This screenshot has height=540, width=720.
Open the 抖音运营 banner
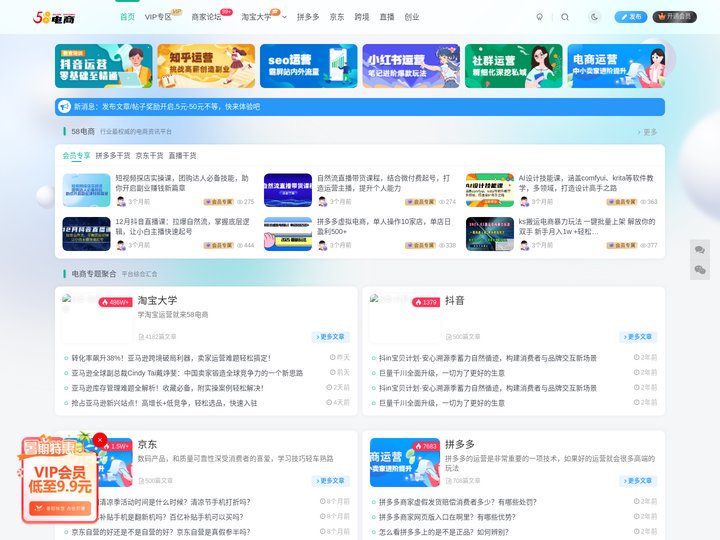coord(104,66)
